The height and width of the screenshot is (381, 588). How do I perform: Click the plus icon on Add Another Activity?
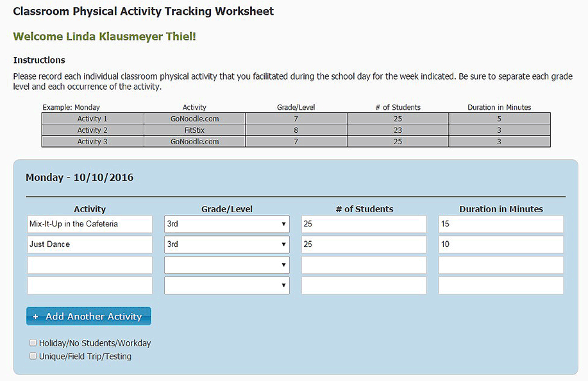(35, 316)
